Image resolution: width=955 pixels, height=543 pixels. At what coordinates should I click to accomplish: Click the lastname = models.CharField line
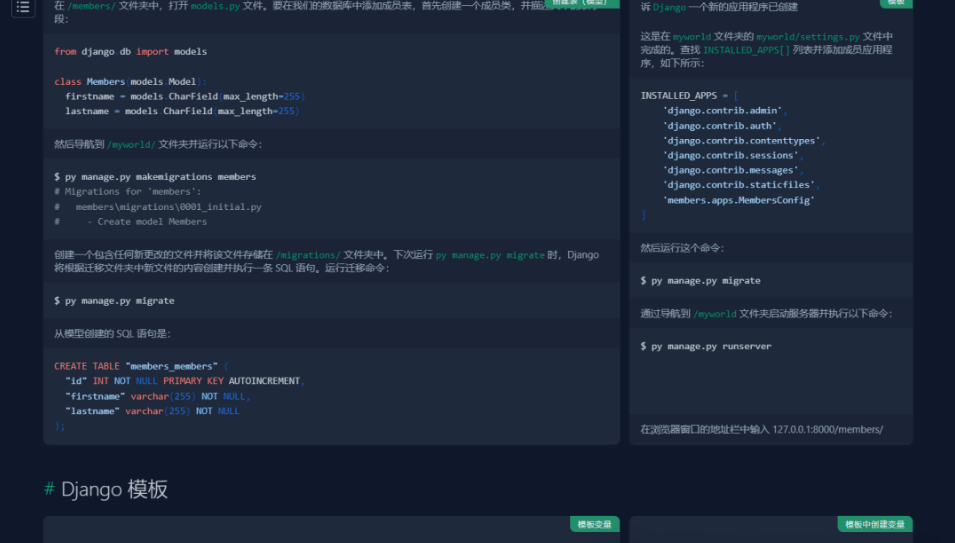click(x=182, y=111)
